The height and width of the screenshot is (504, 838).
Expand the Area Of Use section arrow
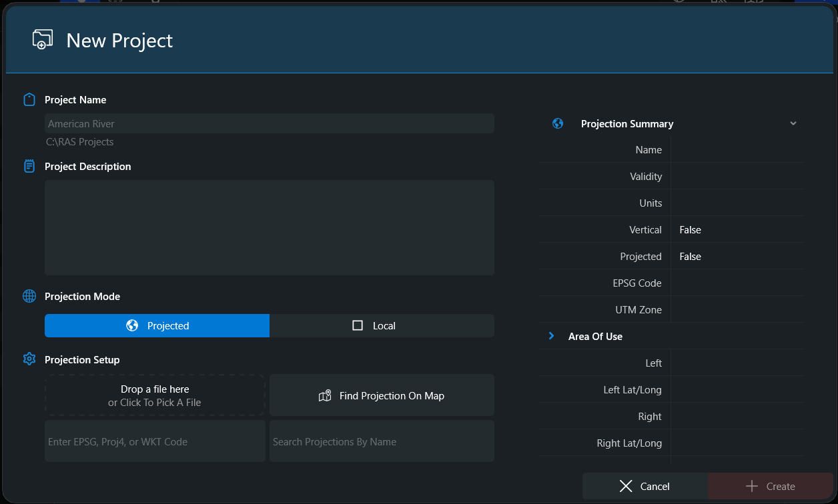point(551,336)
